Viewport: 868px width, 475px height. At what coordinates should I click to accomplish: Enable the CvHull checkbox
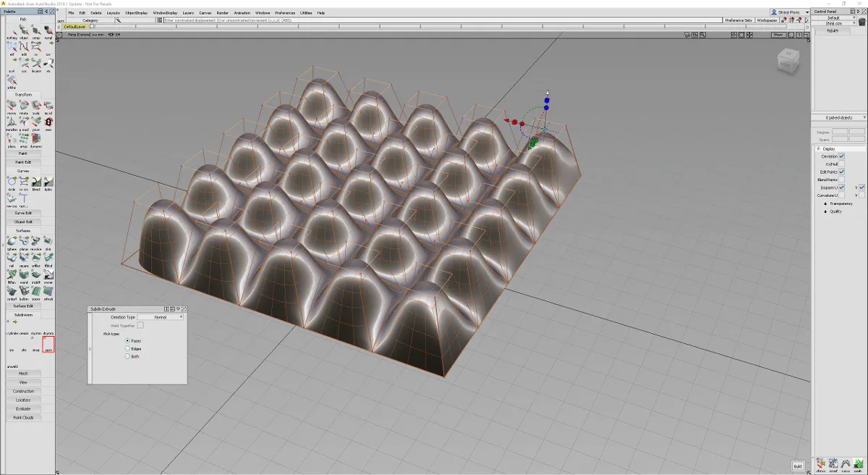(x=841, y=164)
